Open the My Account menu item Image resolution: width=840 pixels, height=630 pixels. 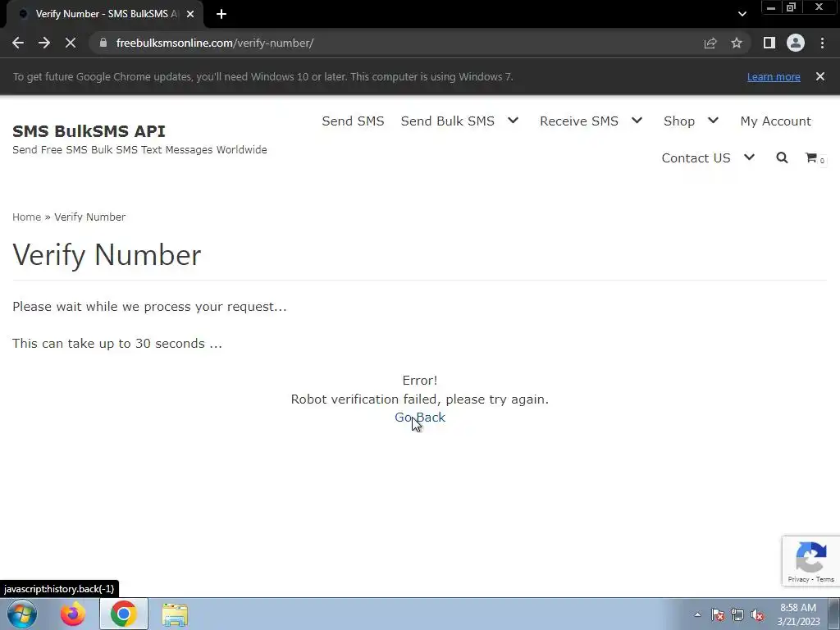coord(776,121)
